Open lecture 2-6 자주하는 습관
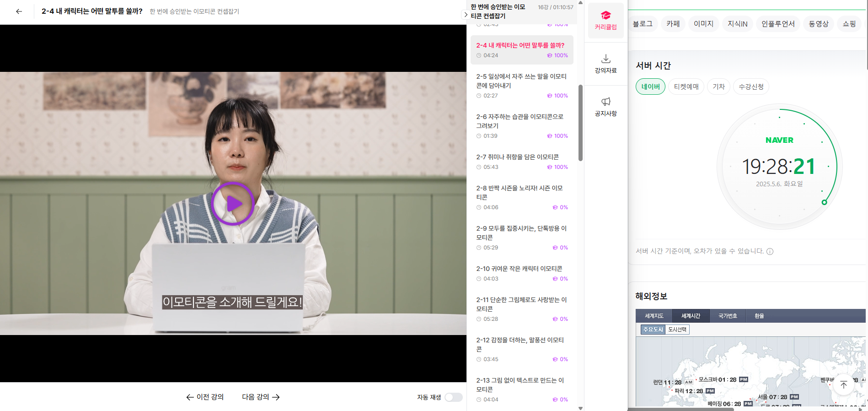This screenshot has height=411, width=868. click(x=522, y=126)
